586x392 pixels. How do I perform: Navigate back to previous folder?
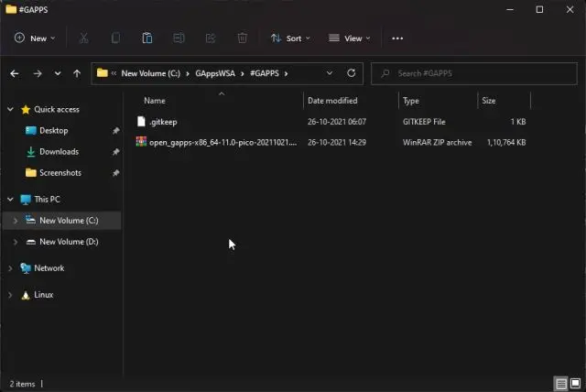coord(15,73)
